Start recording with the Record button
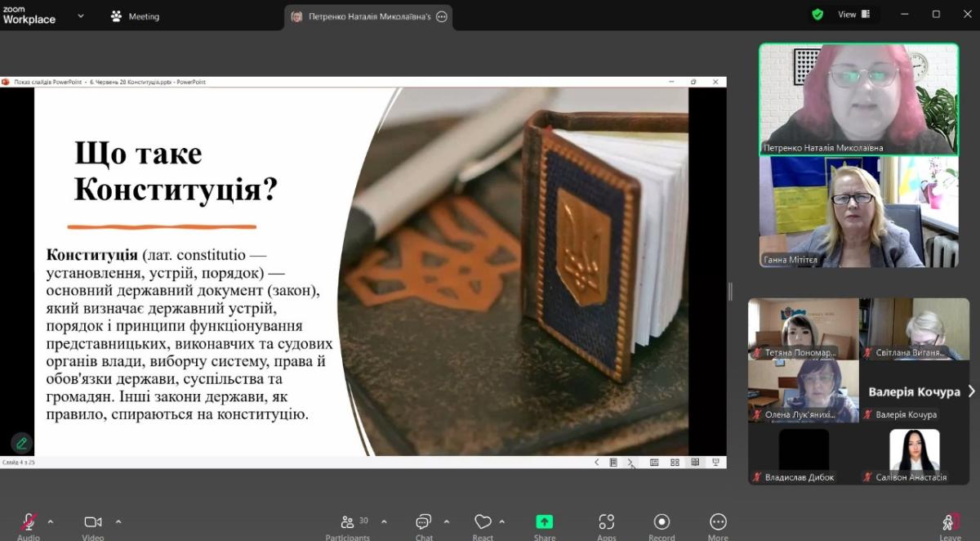 click(661, 524)
